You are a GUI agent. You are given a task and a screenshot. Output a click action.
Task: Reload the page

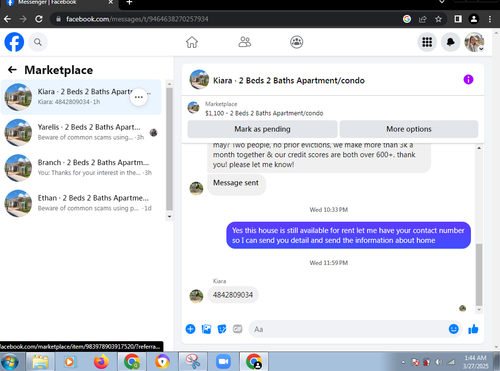pyautogui.click(x=39, y=19)
